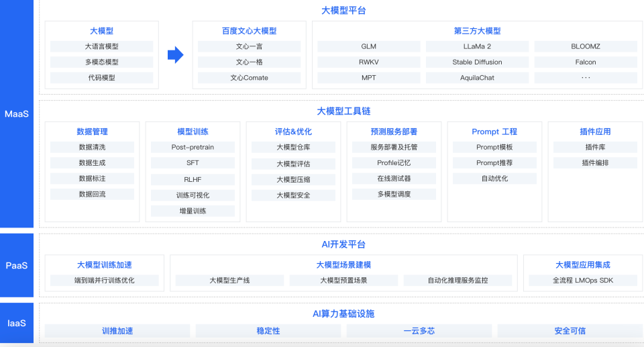Select the 稳定性 block

pos(268,331)
